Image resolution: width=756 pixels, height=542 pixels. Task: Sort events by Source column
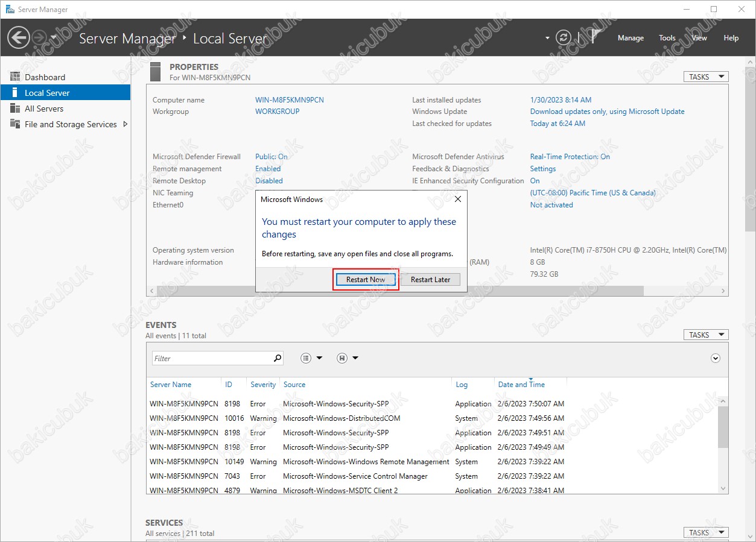[x=294, y=385]
